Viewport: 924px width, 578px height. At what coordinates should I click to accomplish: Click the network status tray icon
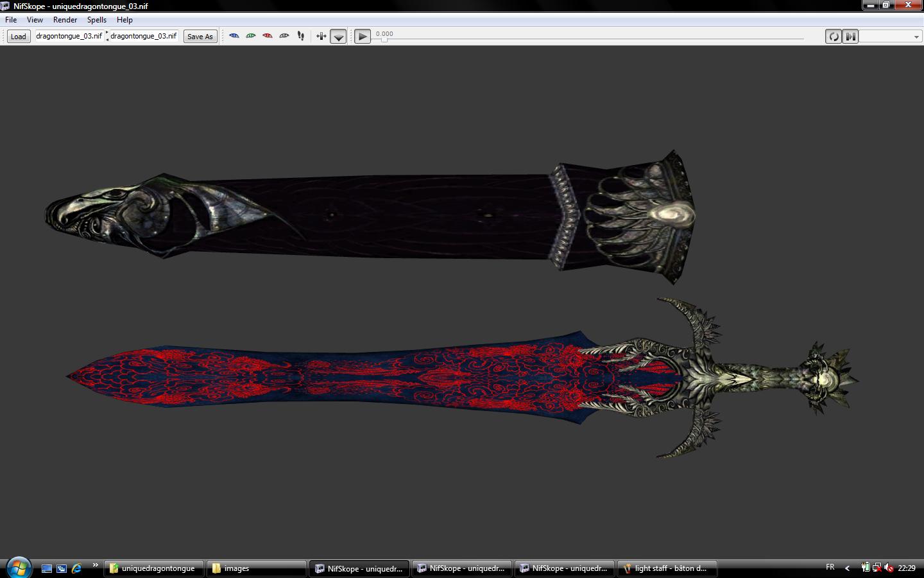pyautogui.click(x=877, y=568)
